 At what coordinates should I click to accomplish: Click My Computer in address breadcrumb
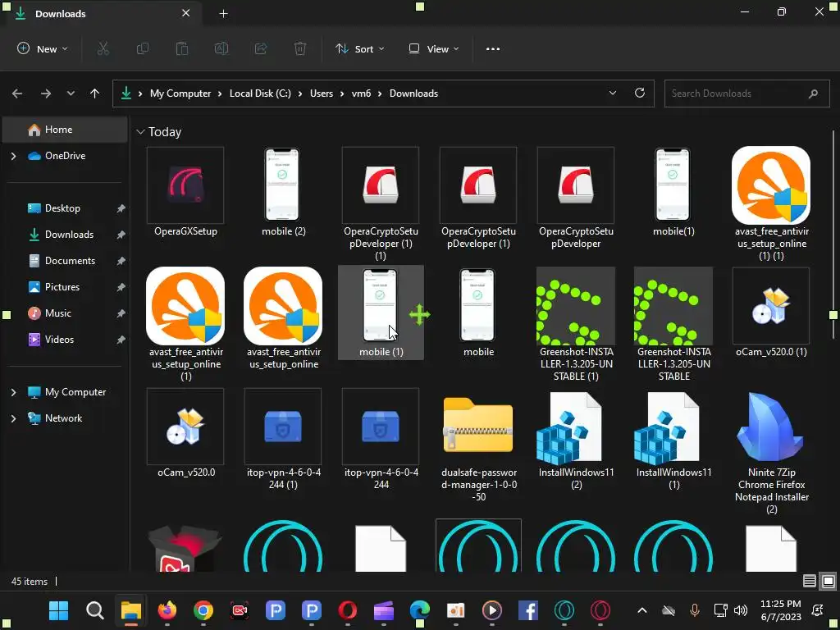pos(180,94)
